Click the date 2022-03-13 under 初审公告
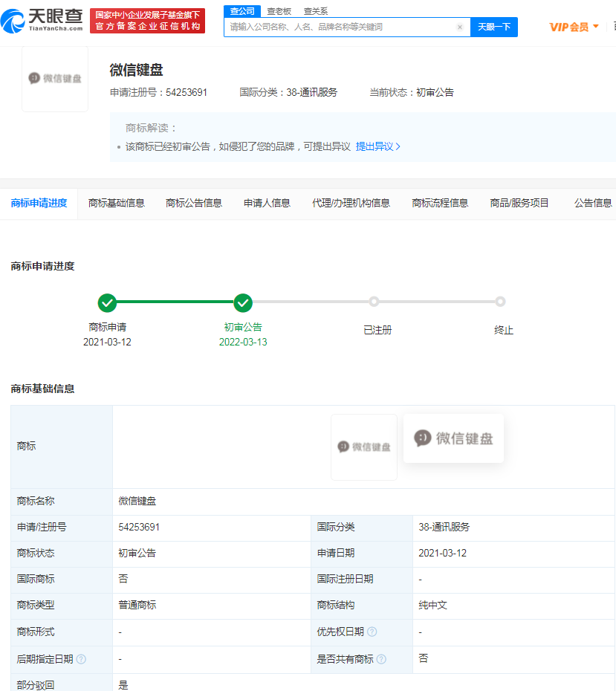 click(x=243, y=342)
